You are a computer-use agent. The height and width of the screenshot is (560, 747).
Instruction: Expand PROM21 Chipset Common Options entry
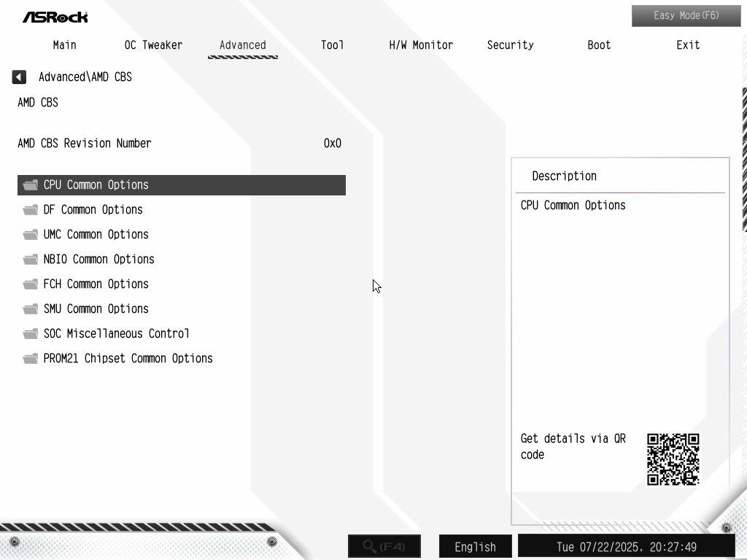[x=182, y=358]
